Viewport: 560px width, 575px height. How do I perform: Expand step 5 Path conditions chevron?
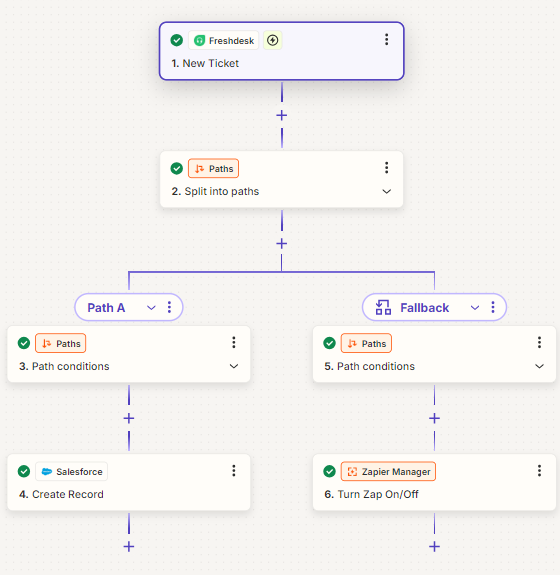539,366
